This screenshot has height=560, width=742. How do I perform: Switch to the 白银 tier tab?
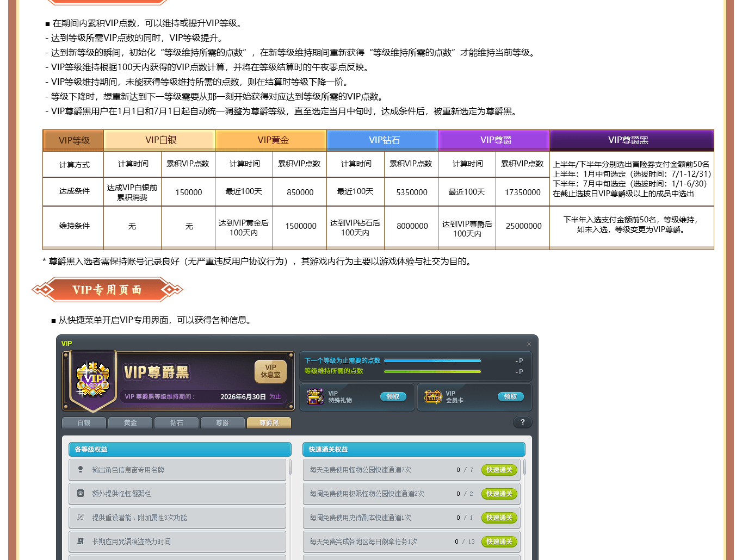84,422
